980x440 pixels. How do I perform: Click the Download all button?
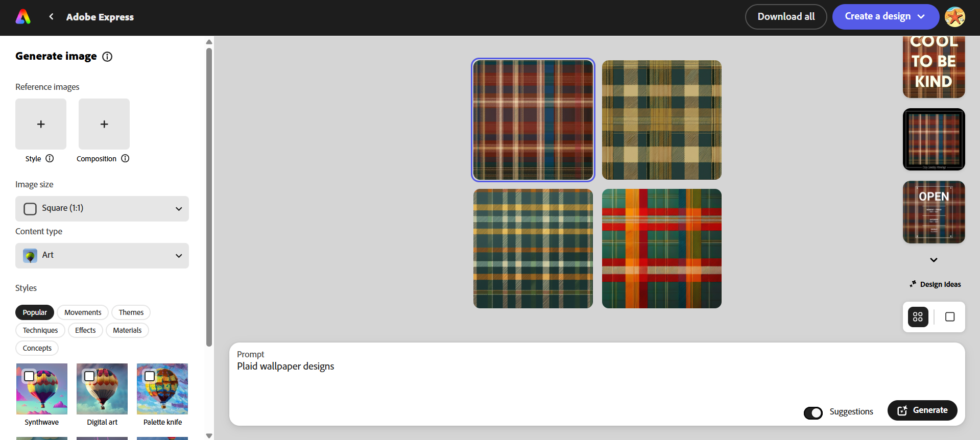pyautogui.click(x=786, y=17)
